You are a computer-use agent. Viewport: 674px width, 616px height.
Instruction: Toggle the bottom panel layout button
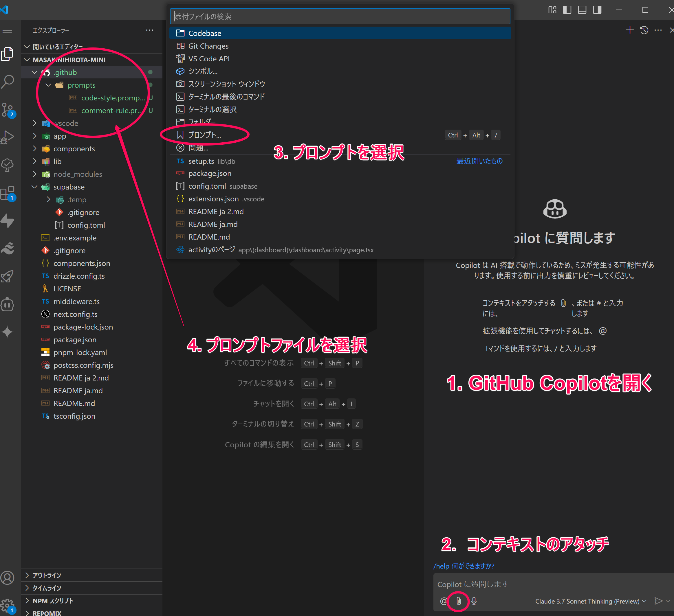point(582,10)
